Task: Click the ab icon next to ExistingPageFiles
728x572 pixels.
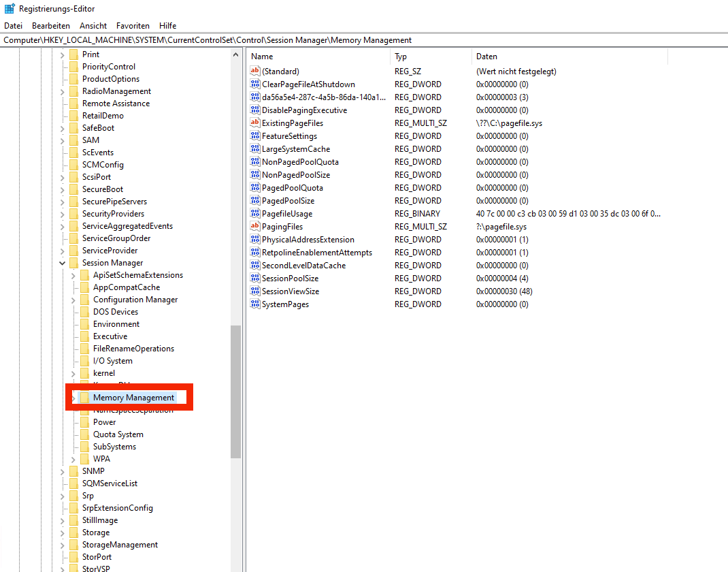Action: pos(257,123)
